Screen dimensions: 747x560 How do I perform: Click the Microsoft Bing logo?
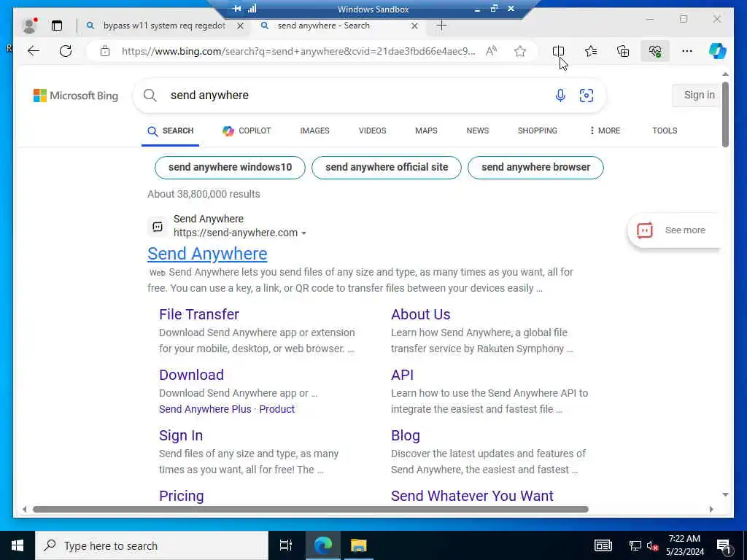(x=76, y=96)
